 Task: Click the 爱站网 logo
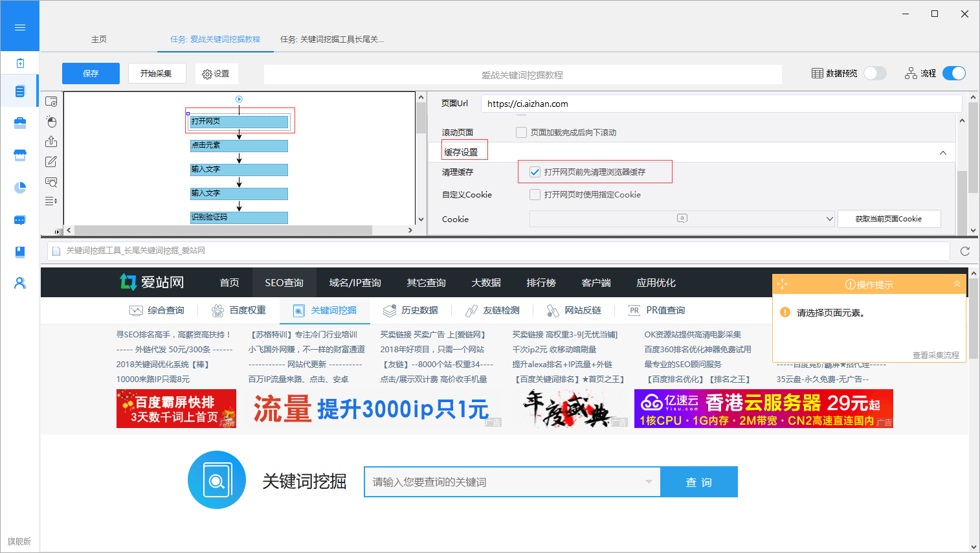click(152, 282)
